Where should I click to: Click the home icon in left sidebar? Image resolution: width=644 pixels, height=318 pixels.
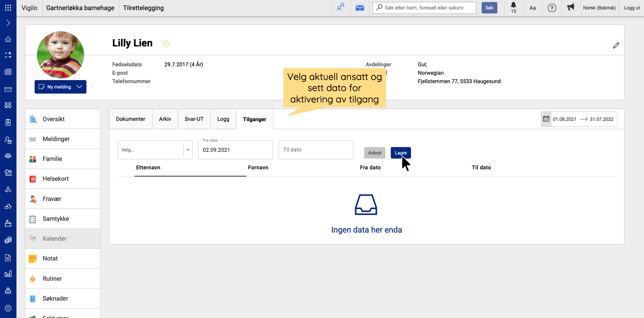pos(8,39)
